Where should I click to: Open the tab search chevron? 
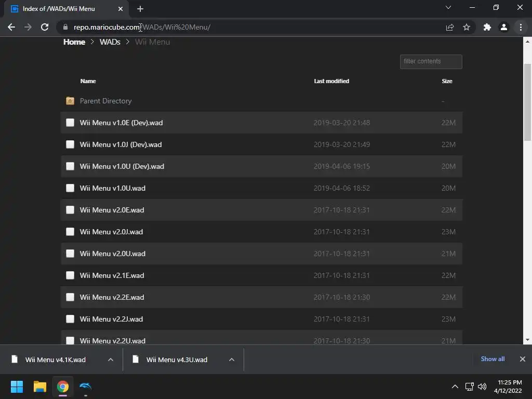point(448,7)
